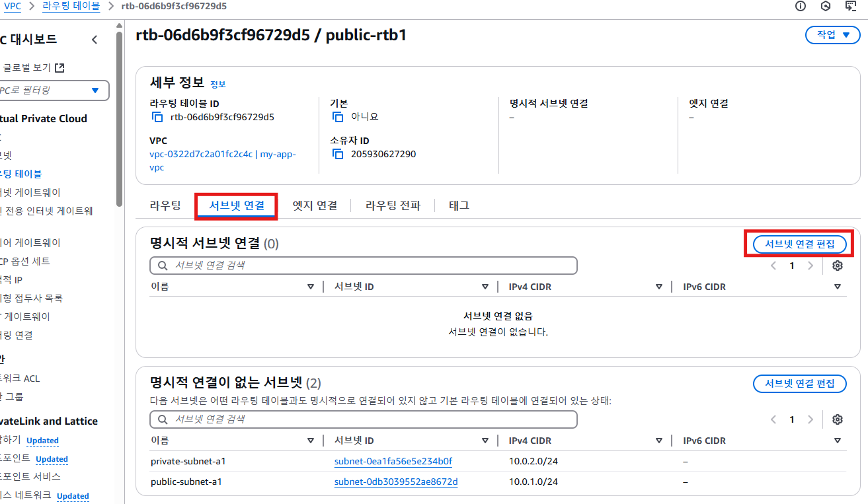Open 전용 인터넷 게이트웨이 item in sidebar
868x504 pixels.
(46, 211)
